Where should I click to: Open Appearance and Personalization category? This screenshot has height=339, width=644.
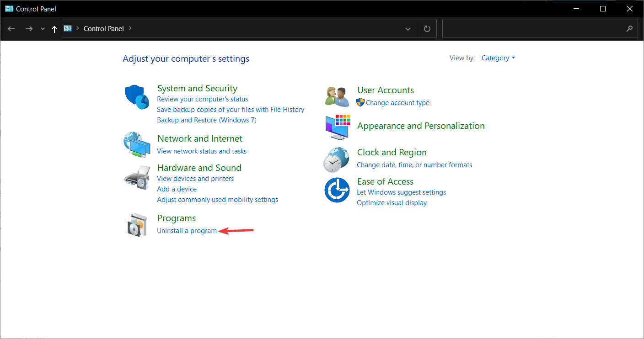(421, 126)
